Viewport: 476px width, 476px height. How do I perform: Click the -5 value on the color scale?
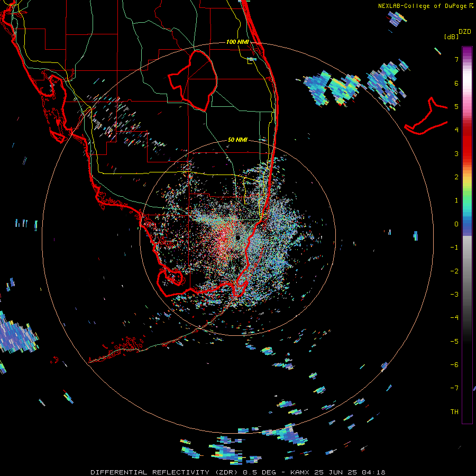click(454, 342)
